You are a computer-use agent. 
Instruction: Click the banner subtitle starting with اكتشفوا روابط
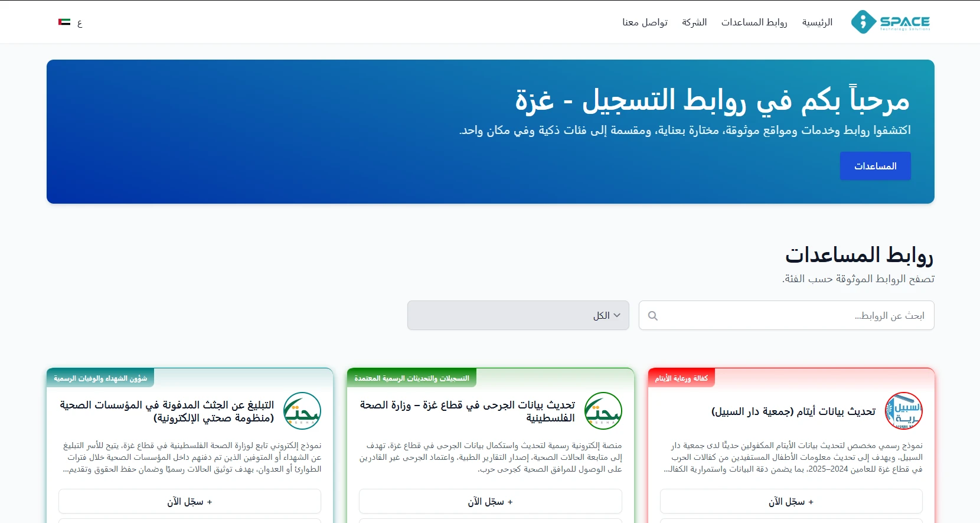click(685, 130)
